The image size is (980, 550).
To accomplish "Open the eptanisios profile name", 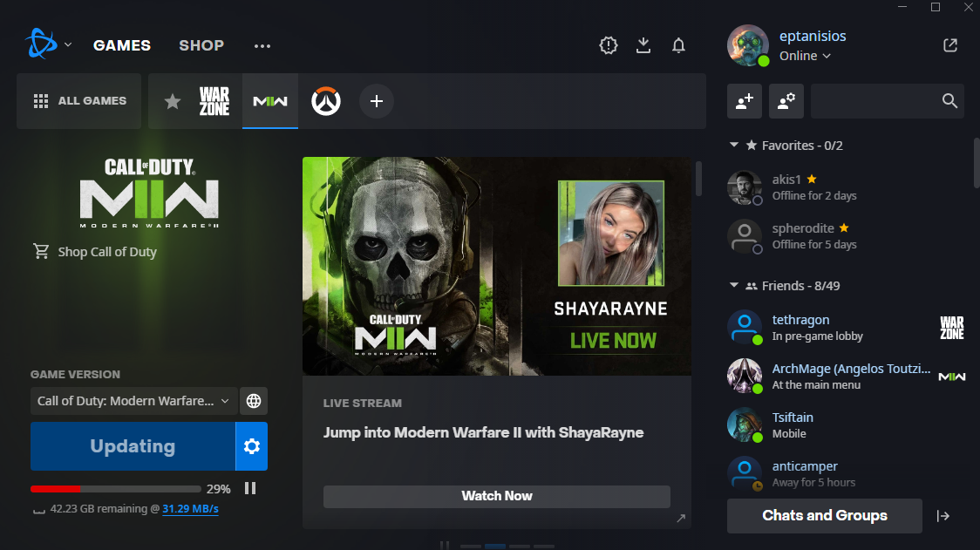I will pos(813,37).
